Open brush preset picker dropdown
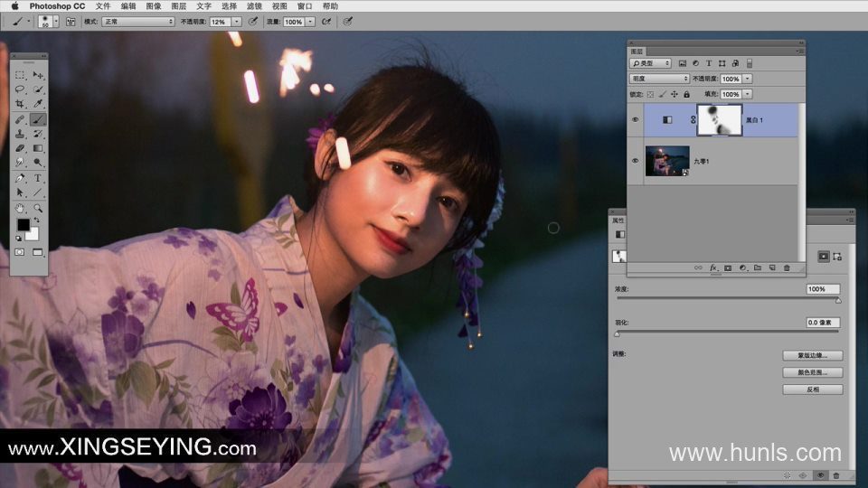This screenshot has width=868, height=488. 56,22
